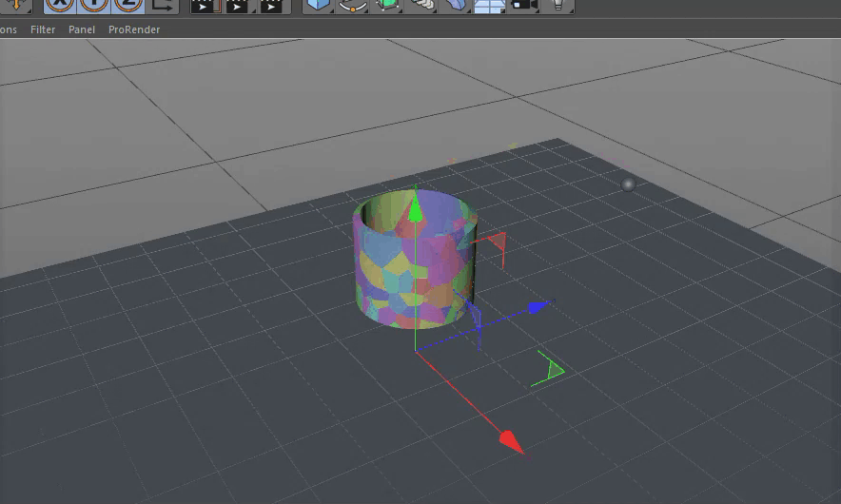Open the Panel viewport menu
Image resolution: width=841 pixels, height=504 pixels.
point(82,29)
